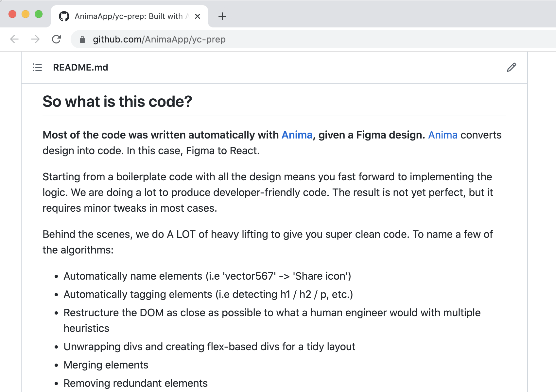Screen dimensions: 556x392
Task: Edit README.md with the pencil icon
Action: pyautogui.click(x=512, y=67)
